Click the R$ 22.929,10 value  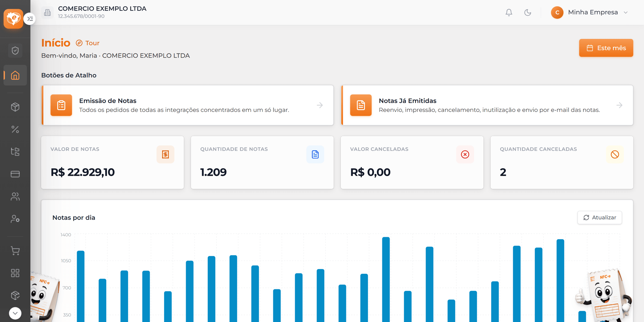(x=83, y=172)
